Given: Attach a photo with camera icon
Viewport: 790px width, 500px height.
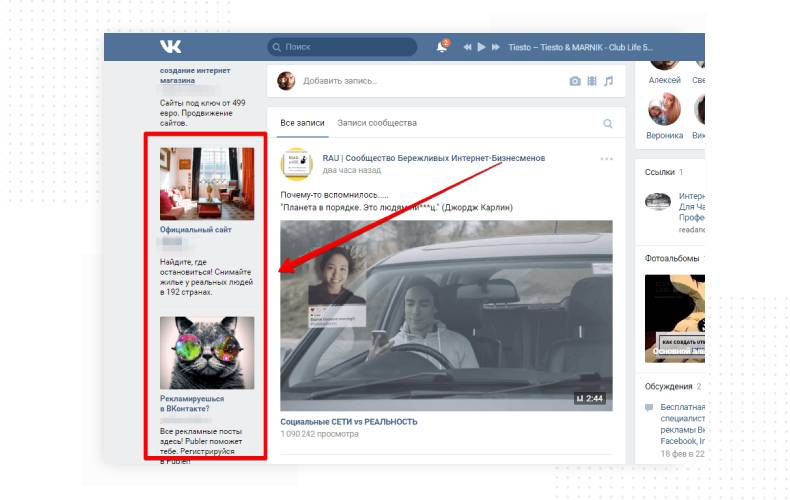Looking at the screenshot, I should (x=575, y=81).
